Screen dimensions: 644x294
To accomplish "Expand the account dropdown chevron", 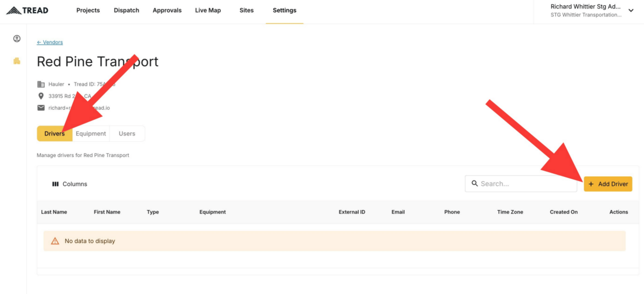I will click(x=631, y=10).
